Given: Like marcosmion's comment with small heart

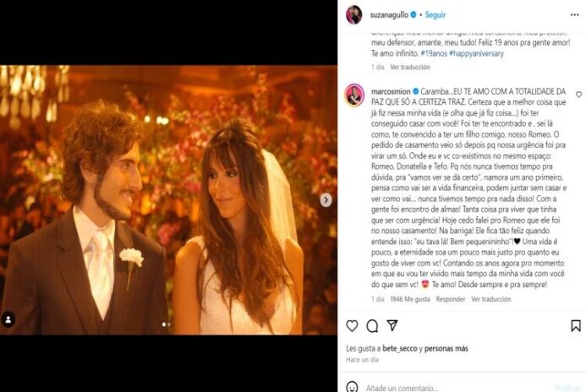Looking at the screenshot, I should [x=578, y=95].
